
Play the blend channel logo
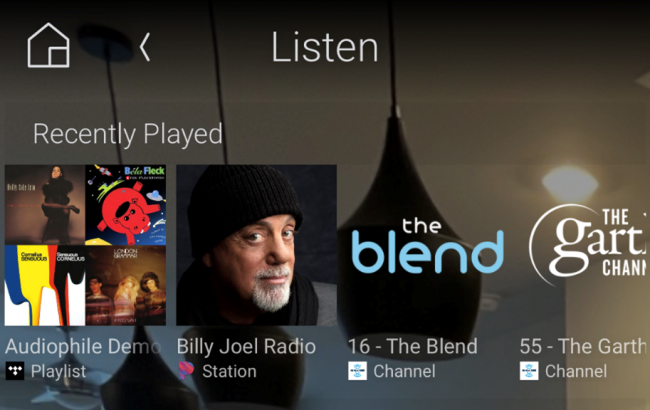point(428,247)
